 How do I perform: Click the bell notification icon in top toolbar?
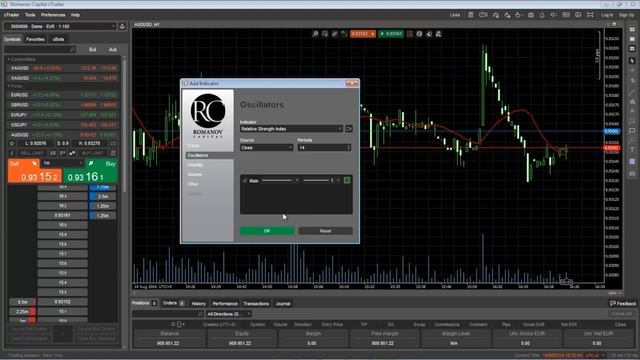tap(542, 15)
